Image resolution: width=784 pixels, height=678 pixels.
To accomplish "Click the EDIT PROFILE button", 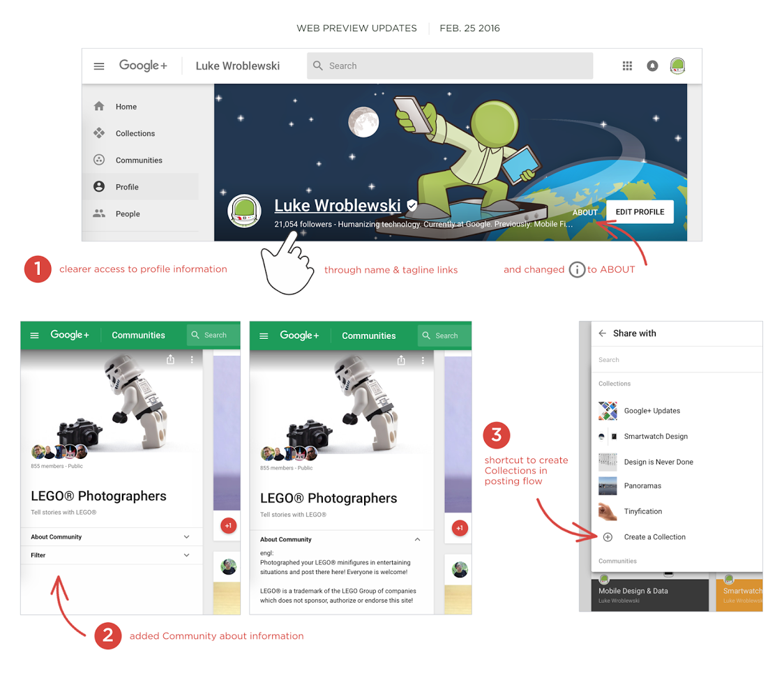I will click(x=640, y=212).
